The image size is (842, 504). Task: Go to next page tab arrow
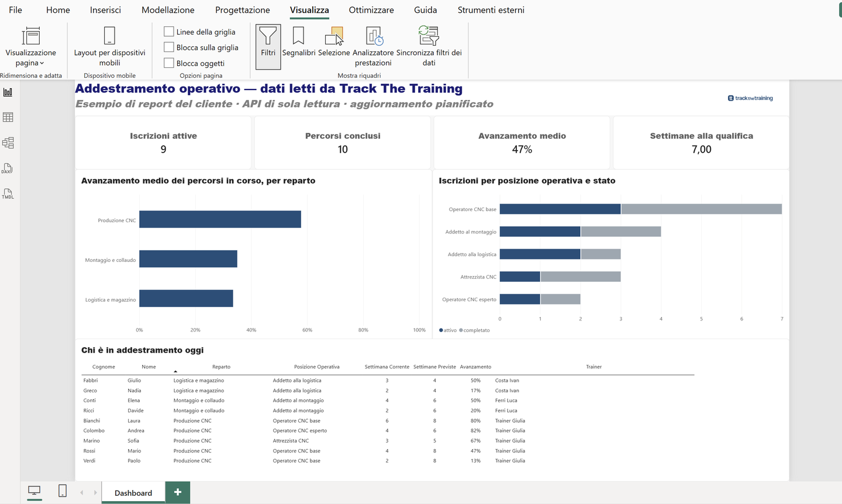[95, 493]
